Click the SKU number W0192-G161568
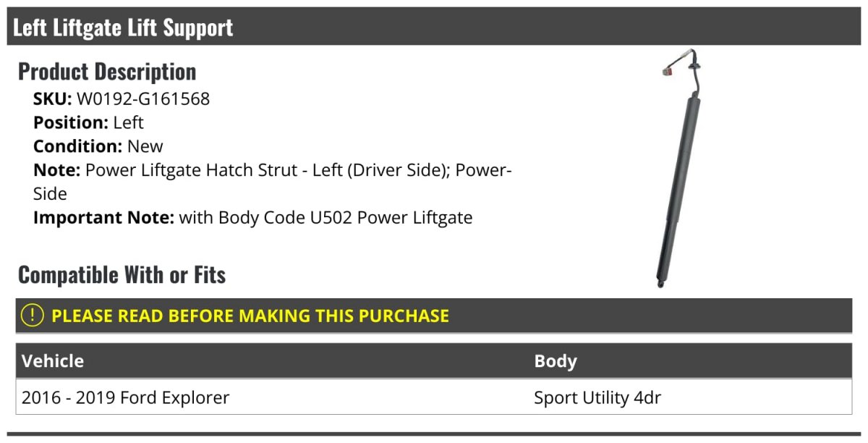The height and width of the screenshot is (443, 868). click(x=143, y=98)
